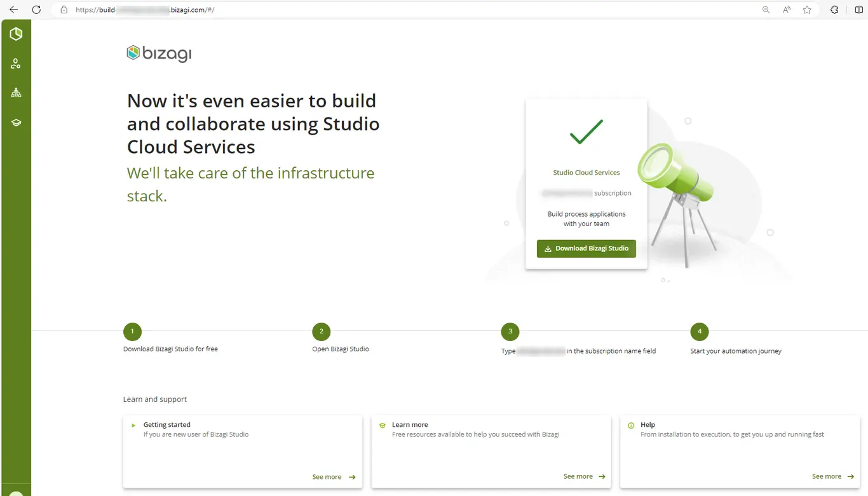868x496 pixels.
Task: Toggle the read aloud icon in address bar
Action: tap(787, 10)
